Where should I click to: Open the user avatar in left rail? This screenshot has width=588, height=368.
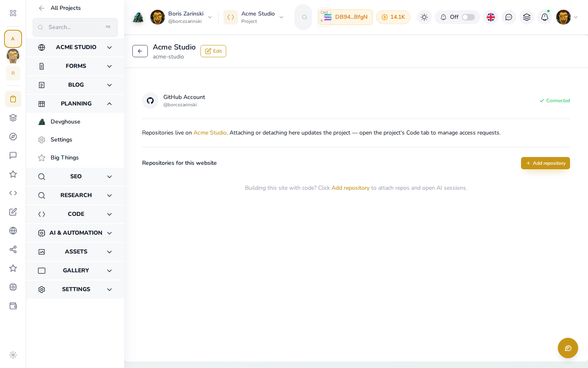click(13, 56)
